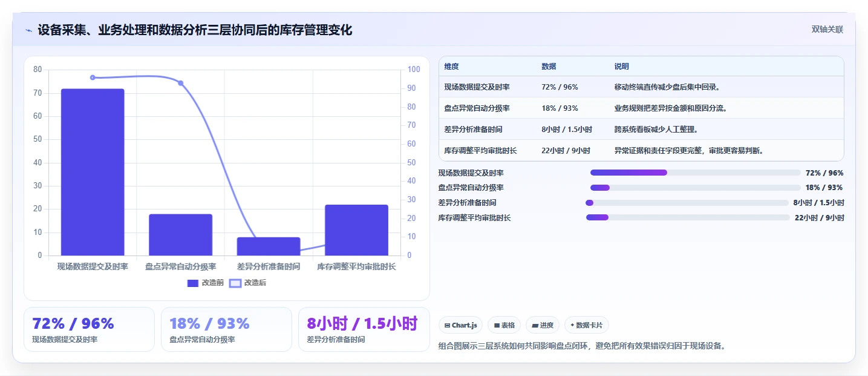Select the 进度 tag
The width and height of the screenshot is (868, 376).
coord(543,325)
